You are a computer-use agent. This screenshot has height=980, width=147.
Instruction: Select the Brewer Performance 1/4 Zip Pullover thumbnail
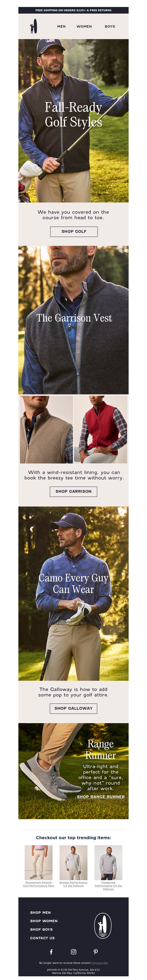pyautogui.click(x=73, y=862)
